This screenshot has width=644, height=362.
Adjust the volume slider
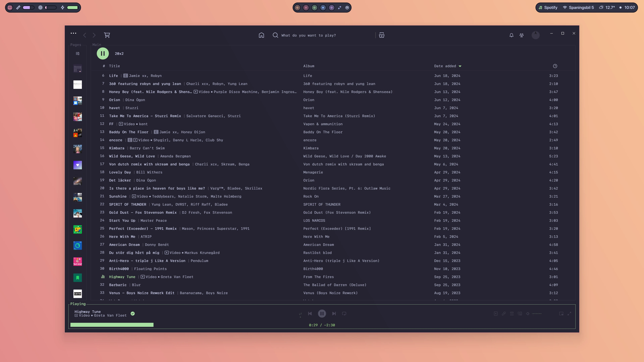pyautogui.click(x=537, y=314)
